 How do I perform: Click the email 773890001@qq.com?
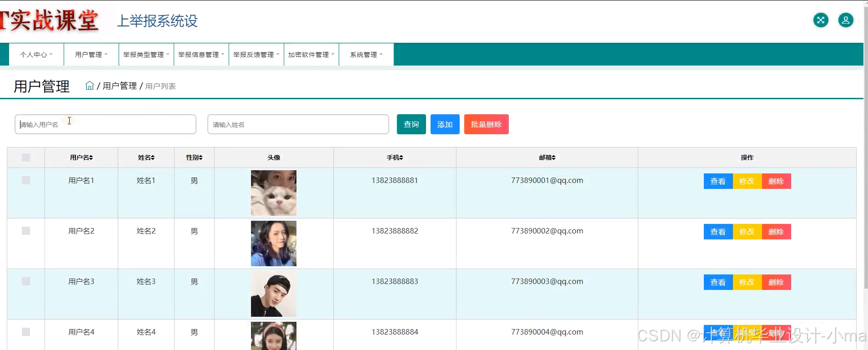coord(547,180)
